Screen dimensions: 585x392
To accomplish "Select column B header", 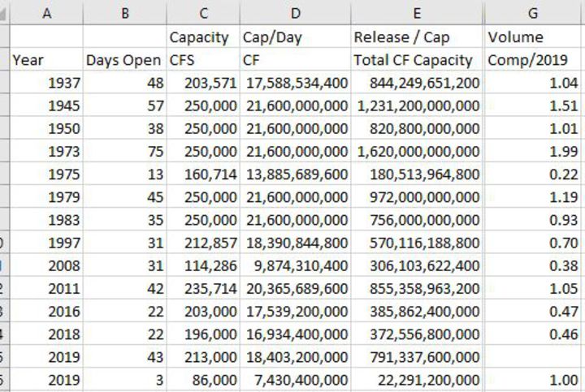I will pos(124,12).
